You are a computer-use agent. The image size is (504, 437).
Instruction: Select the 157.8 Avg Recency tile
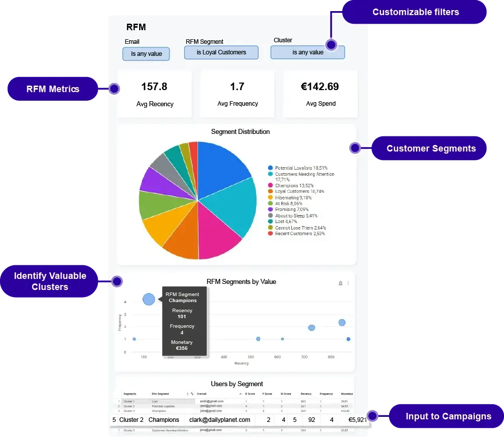click(x=155, y=94)
